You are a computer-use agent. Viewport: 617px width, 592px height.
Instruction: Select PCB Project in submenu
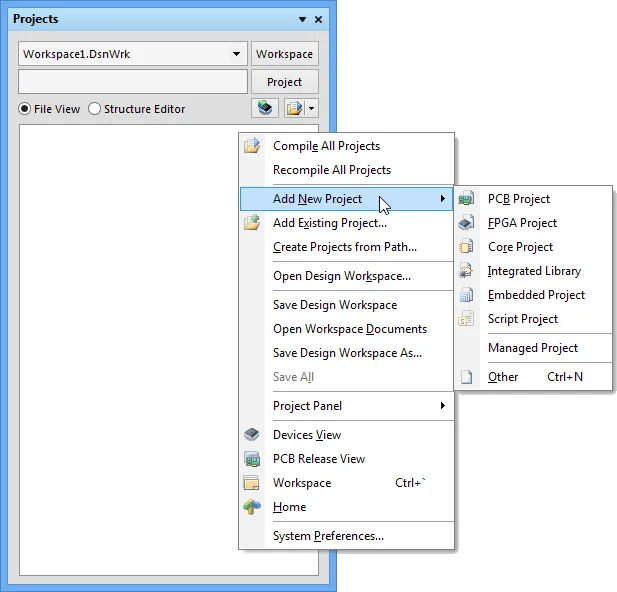click(533, 198)
